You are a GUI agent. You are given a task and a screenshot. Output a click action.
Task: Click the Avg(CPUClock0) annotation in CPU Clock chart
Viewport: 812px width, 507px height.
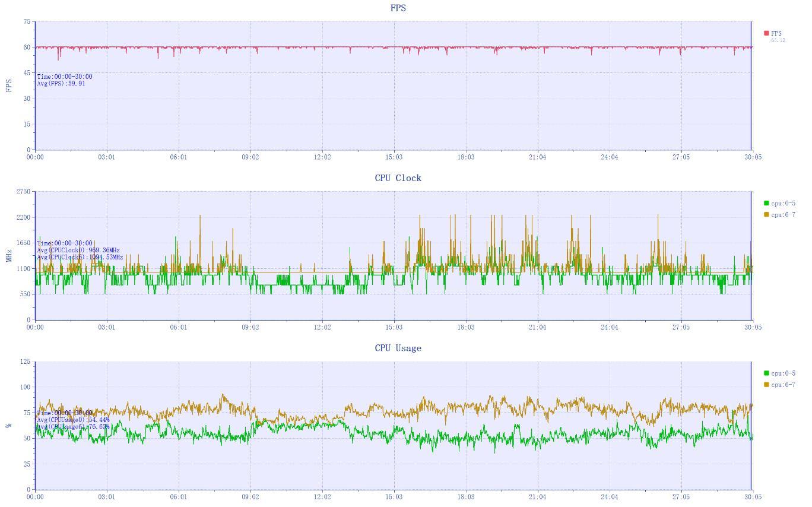(x=78, y=251)
